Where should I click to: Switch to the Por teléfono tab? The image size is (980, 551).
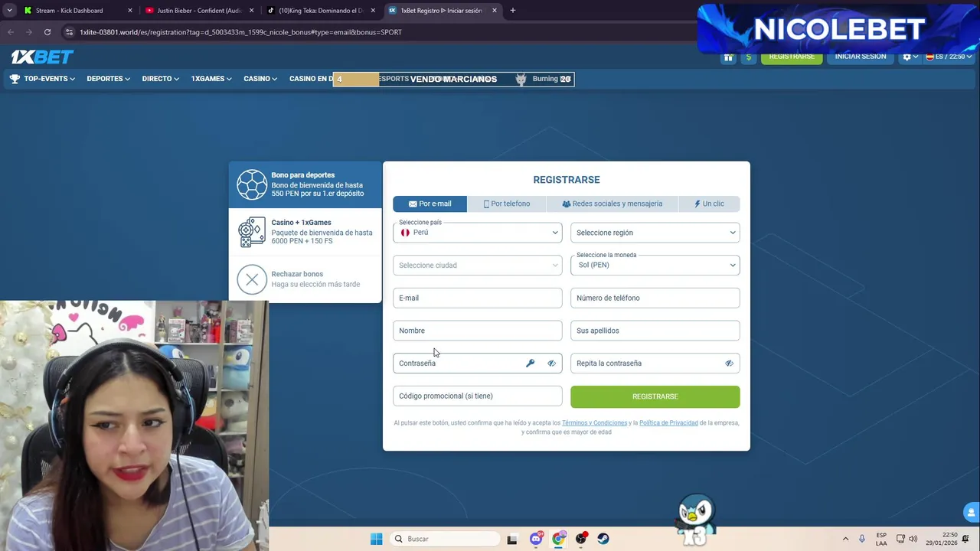507,204
